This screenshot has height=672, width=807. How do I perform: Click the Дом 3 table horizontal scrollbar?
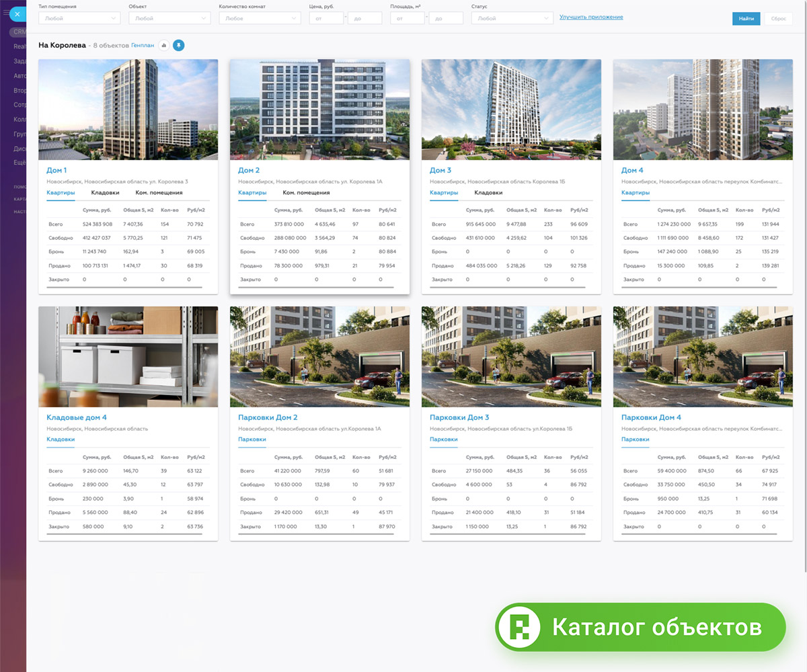point(508,287)
